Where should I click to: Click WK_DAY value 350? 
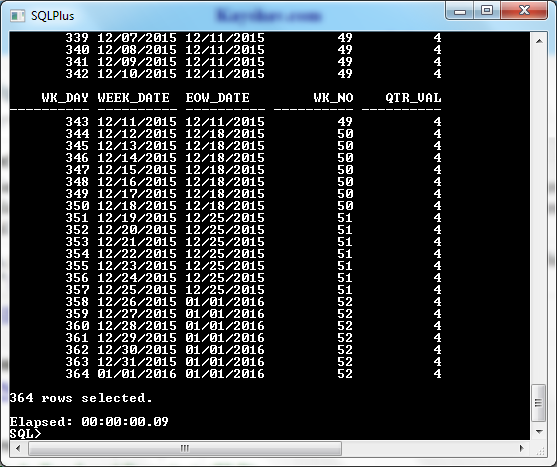pos(77,206)
